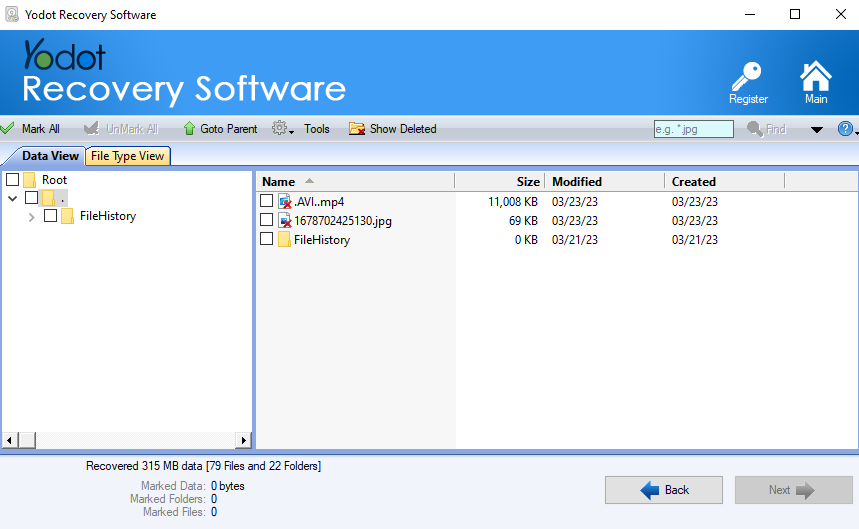
Task: Click the tree scrollbar right arrow
Action: (x=244, y=440)
